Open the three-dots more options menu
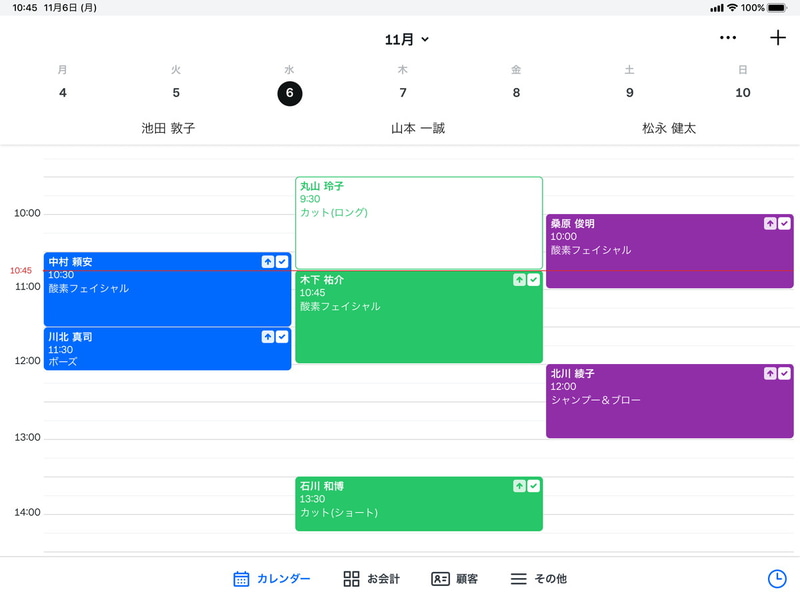Image resolution: width=800 pixels, height=600 pixels. click(x=728, y=38)
